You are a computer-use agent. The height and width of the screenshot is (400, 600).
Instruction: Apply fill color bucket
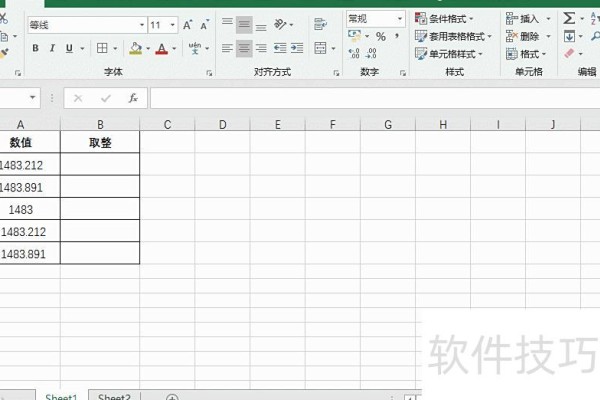135,48
